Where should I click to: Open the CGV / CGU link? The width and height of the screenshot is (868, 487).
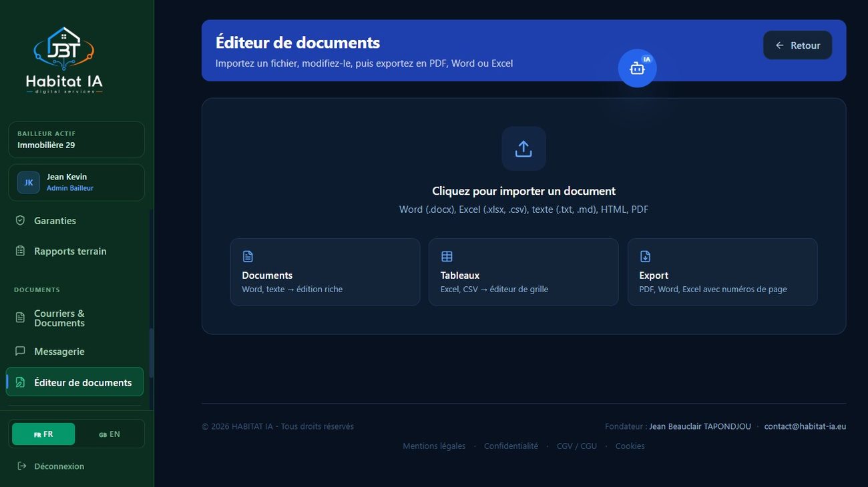pyautogui.click(x=577, y=446)
